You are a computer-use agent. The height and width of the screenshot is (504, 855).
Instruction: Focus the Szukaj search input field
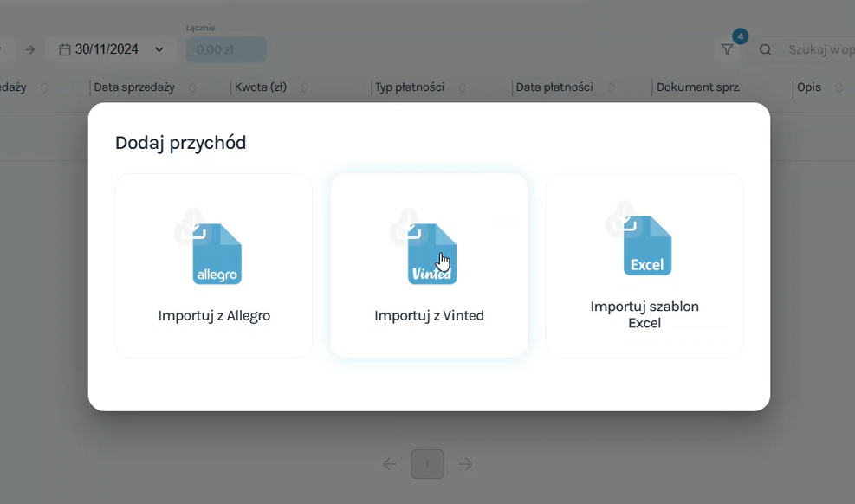[819, 50]
